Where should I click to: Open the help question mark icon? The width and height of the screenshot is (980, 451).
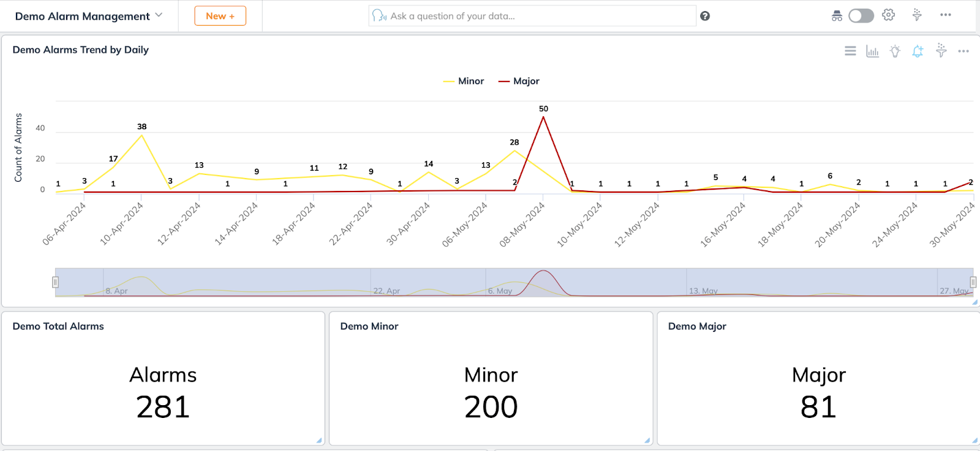pyautogui.click(x=705, y=16)
